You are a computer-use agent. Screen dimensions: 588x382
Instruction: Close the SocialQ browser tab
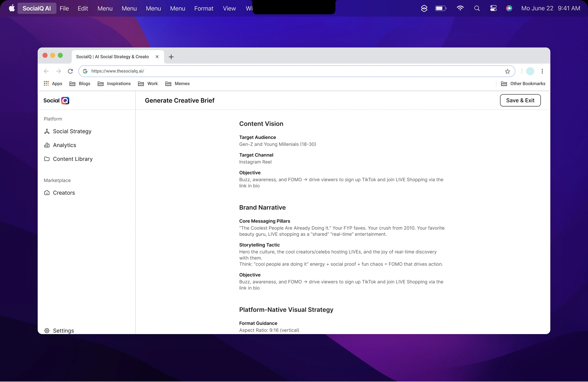click(157, 57)
